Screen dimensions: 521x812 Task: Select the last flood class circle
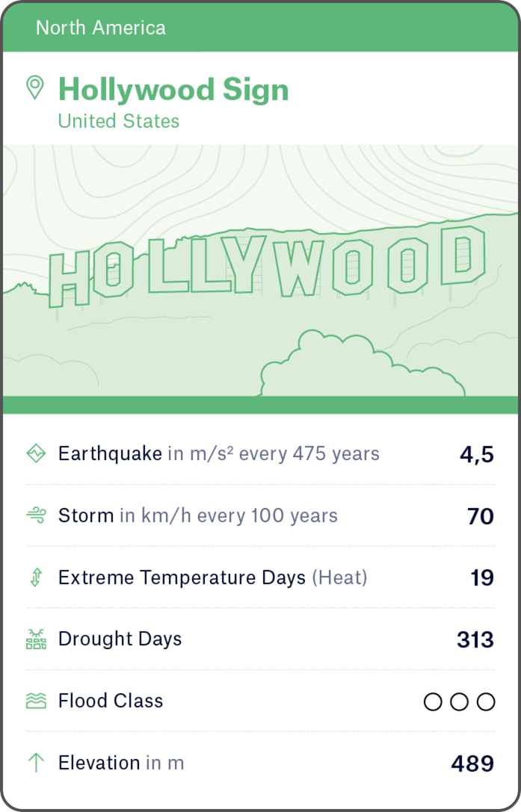tap(486, 701)
